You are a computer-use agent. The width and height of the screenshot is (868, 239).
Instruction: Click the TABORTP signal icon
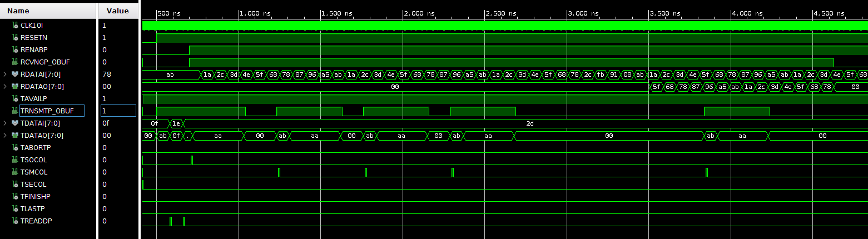(15, 148)
